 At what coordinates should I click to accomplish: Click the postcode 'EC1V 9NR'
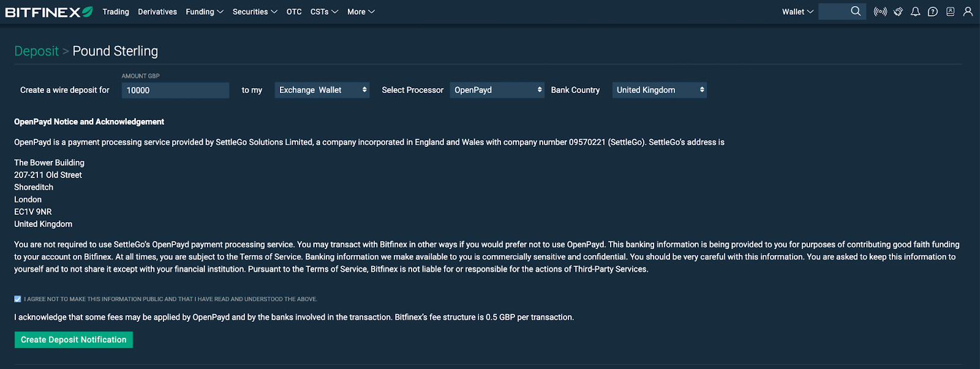(33, 212)
